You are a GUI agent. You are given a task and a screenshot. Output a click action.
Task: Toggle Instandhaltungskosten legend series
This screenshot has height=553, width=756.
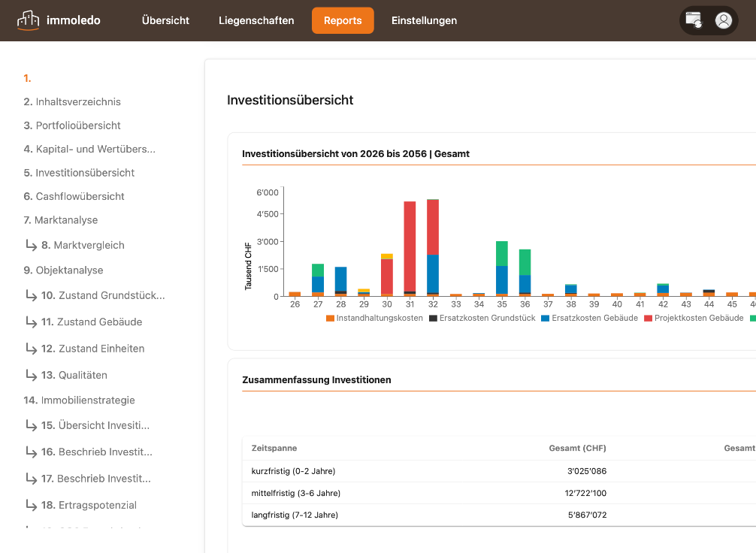374,319
